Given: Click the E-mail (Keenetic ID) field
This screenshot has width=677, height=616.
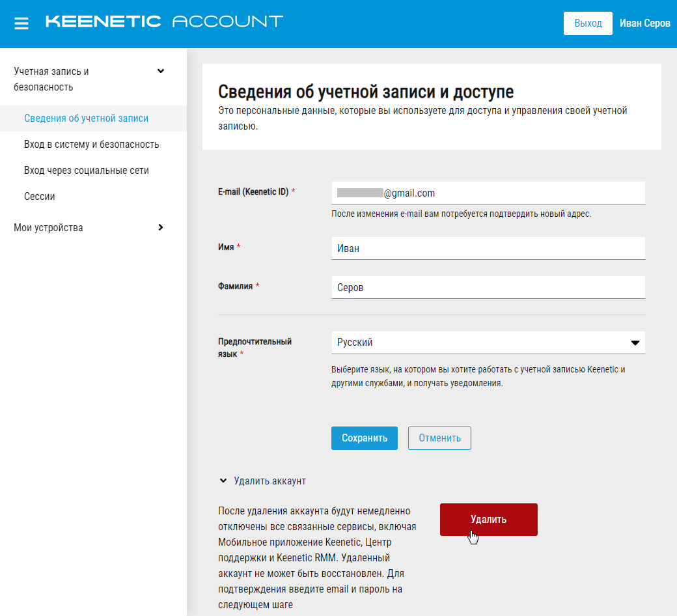Looking at the screenshot, I should 488,193.
